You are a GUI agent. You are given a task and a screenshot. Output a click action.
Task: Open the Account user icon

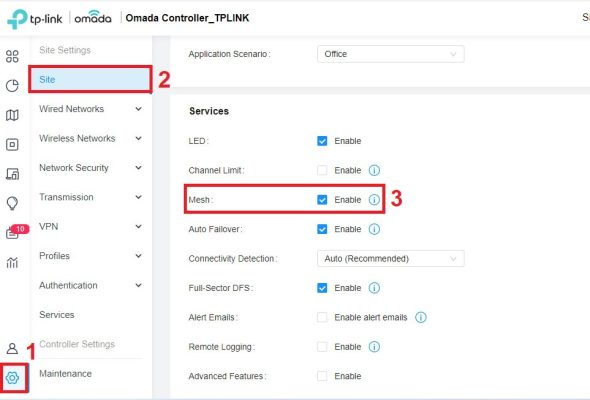[12, 348]
